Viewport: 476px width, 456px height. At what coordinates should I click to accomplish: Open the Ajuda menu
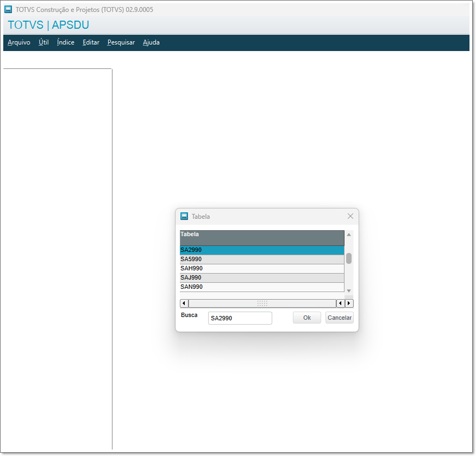coord(151,42)
